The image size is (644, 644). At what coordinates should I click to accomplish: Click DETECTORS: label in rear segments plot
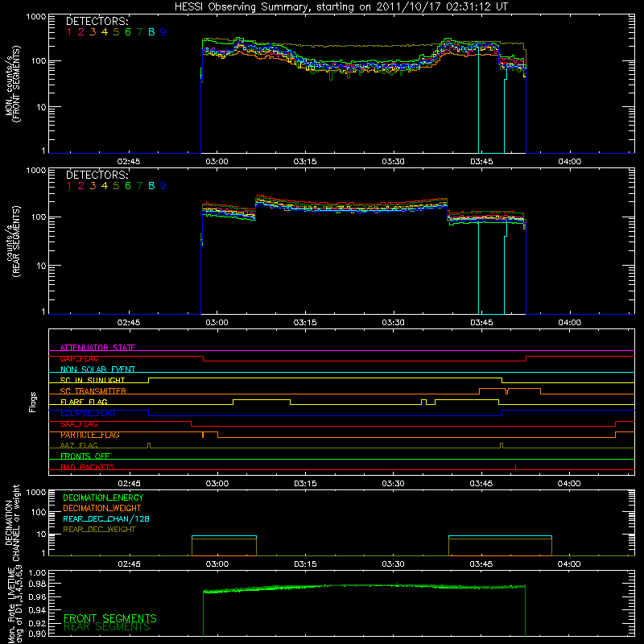(x=97, y=175)
